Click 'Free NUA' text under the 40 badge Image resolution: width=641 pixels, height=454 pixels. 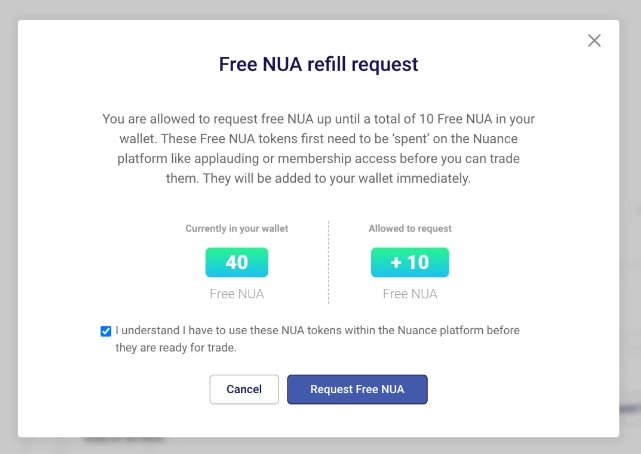coord(237,294)
